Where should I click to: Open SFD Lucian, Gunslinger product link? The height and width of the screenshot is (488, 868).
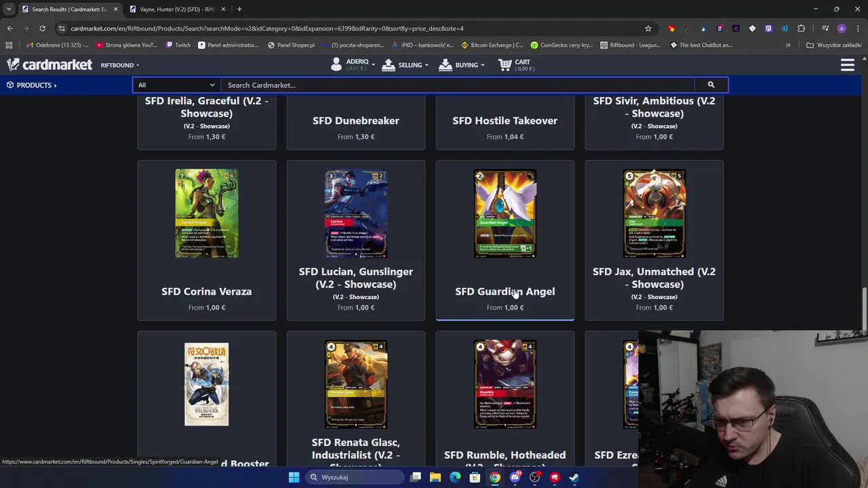click(356, 278)
